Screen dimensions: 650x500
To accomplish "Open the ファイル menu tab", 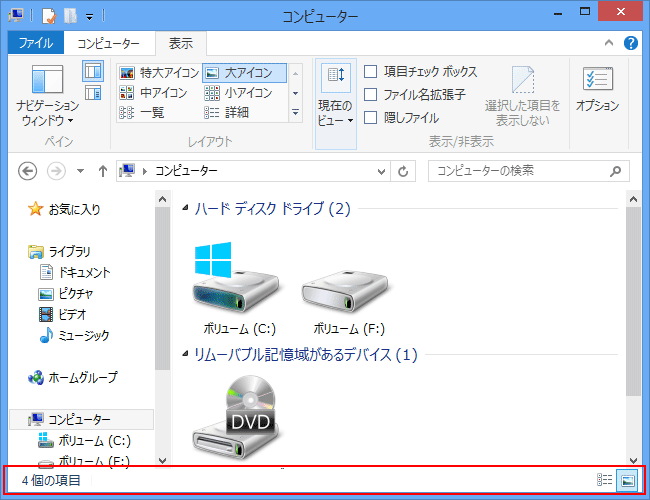I will (36, 43).
